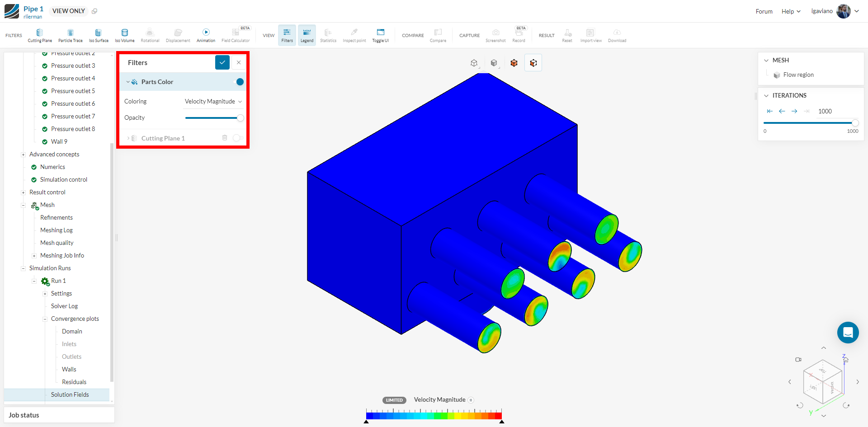Open the Help menu
Viewport: 868px width, 427px height.
click(x=791, y=11)
